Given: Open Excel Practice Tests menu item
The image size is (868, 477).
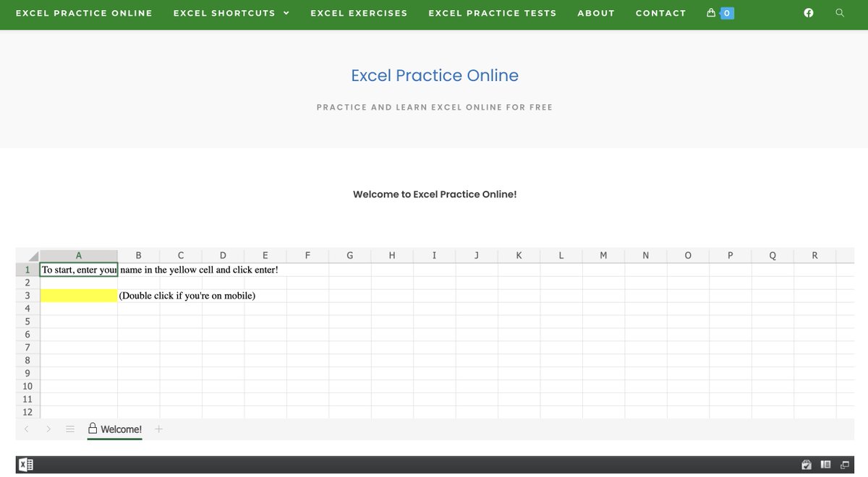Looking at the screenshot, I should (x=493, y=13).
